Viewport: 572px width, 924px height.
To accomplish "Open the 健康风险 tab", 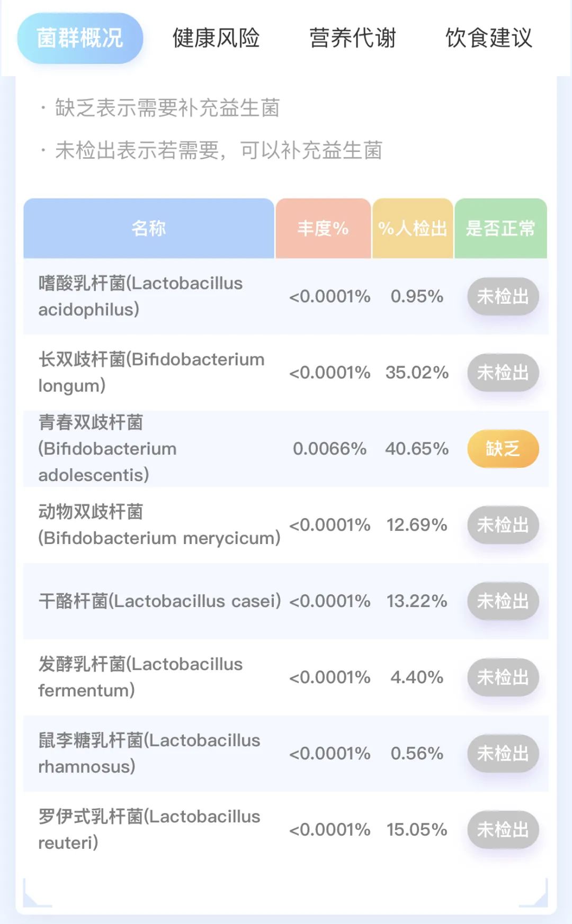I will tap(216, 38).
